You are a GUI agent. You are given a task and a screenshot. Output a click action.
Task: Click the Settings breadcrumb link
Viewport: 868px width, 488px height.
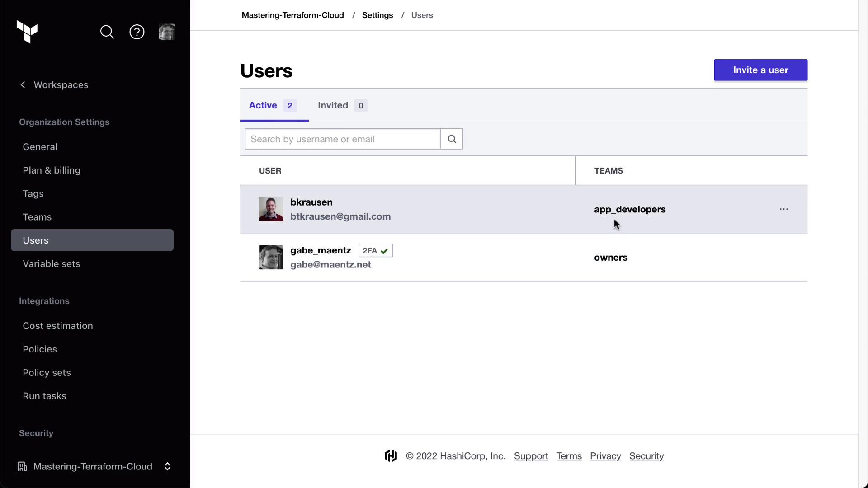(377, 15)
